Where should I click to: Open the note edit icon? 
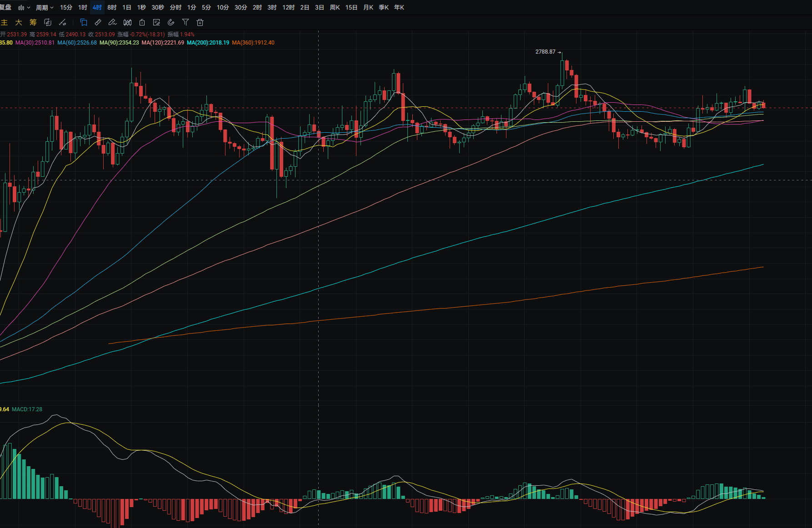point(156,22)
